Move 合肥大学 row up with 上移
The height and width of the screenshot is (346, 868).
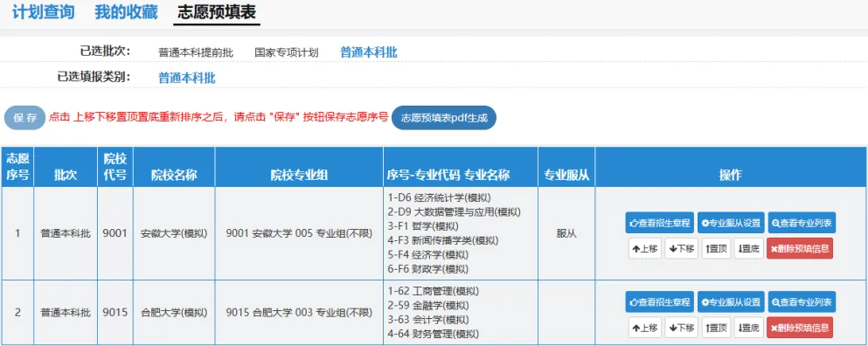[645, 327]
